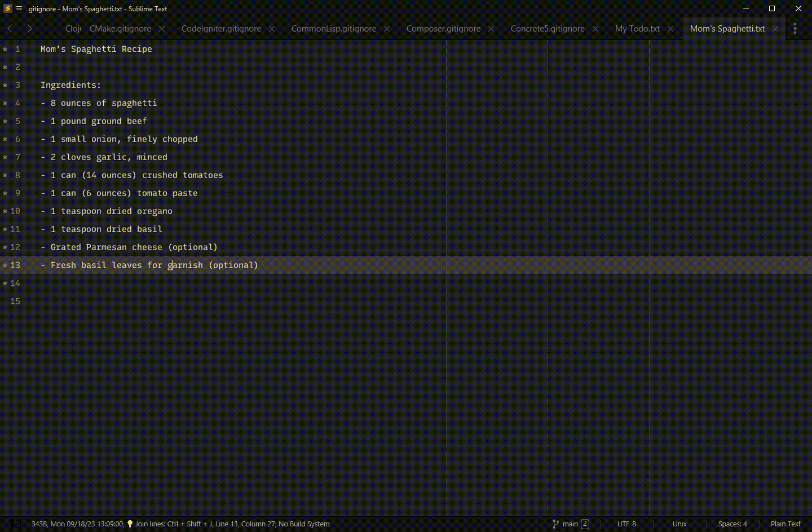Click the file size and date status text
This screenshot has width=812, height=532.
pos(77,524)
